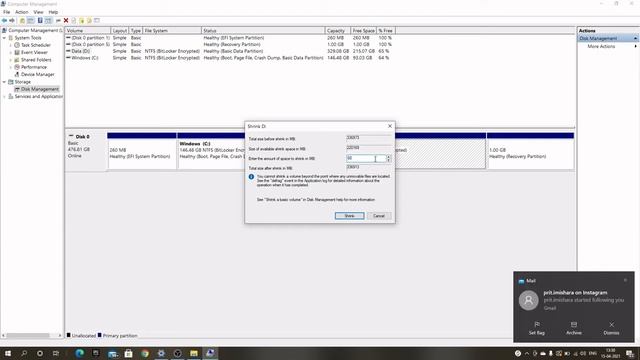Viewport: 640px width, 360px height.
Task: Open the Windows Start menu
Action: point(7,353)
